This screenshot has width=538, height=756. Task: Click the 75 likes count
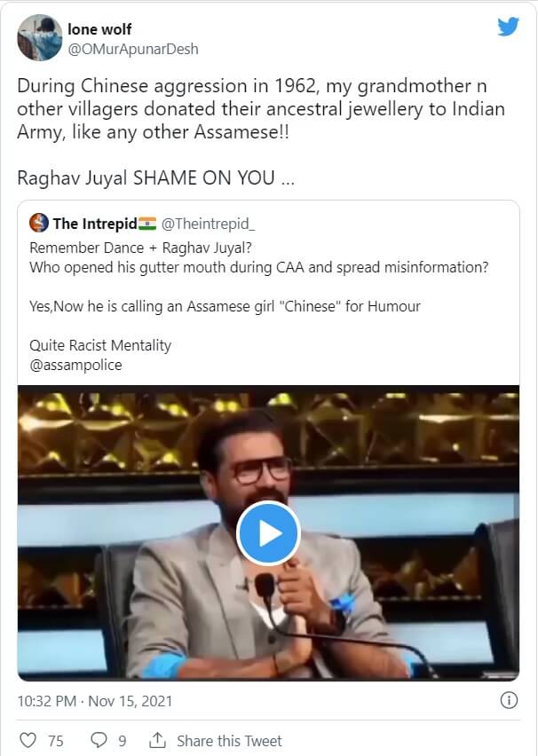coord(55,741)
